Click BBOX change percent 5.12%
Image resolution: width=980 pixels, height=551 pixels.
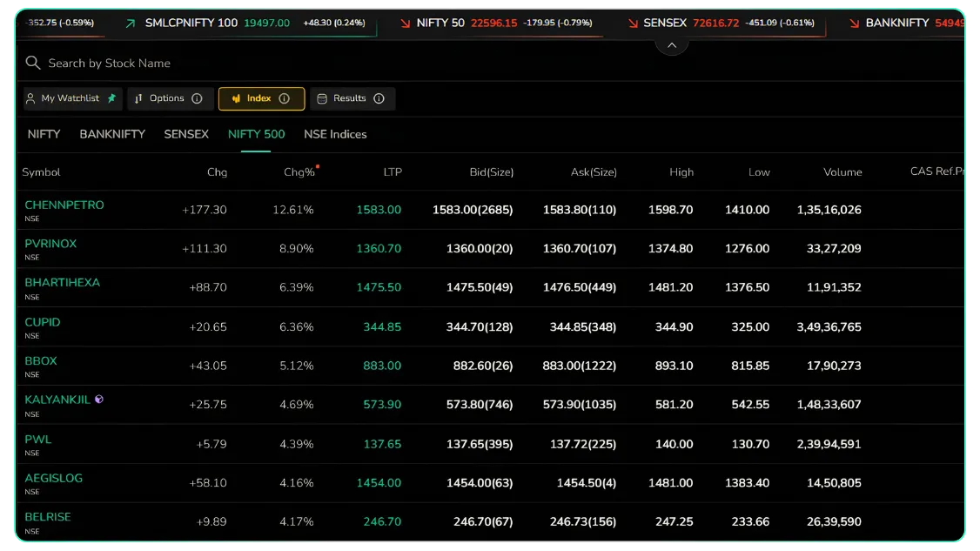[296, 366]
